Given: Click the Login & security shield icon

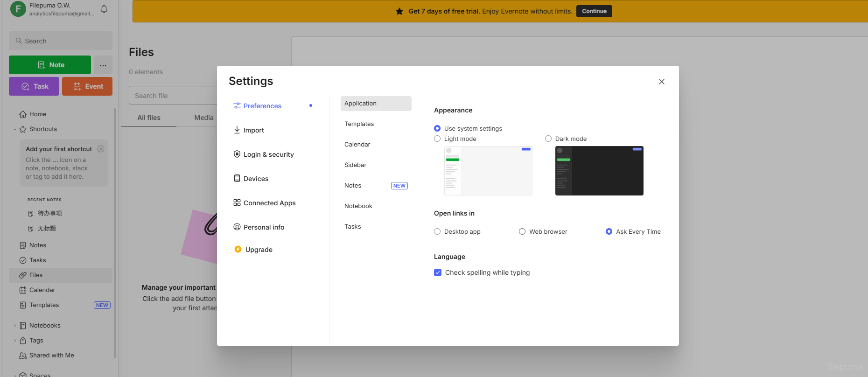Looking at the screenshot, I should coord(237,154).
